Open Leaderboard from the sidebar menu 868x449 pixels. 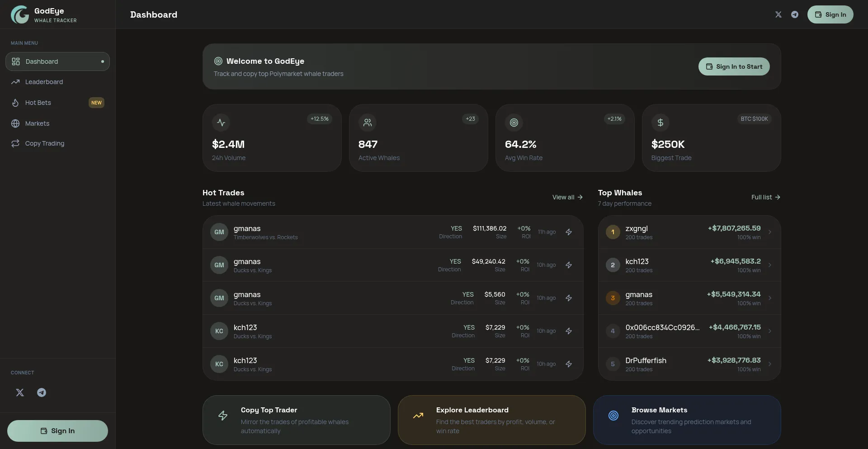tap(44, 82)
